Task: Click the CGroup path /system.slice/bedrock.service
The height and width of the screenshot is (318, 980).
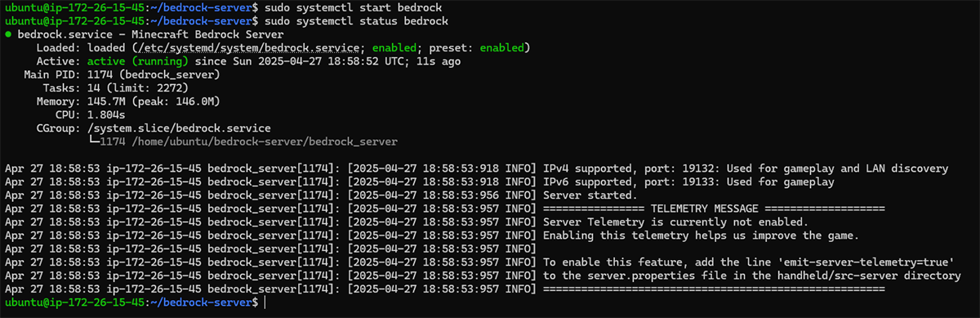Action: (x=179, y=128)
